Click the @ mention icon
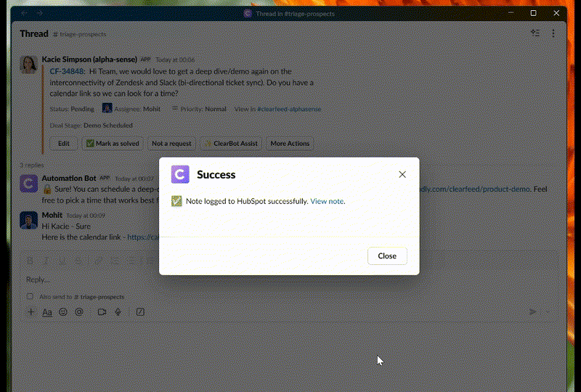This screenshot has width=581, height=392. pos(79,312)
